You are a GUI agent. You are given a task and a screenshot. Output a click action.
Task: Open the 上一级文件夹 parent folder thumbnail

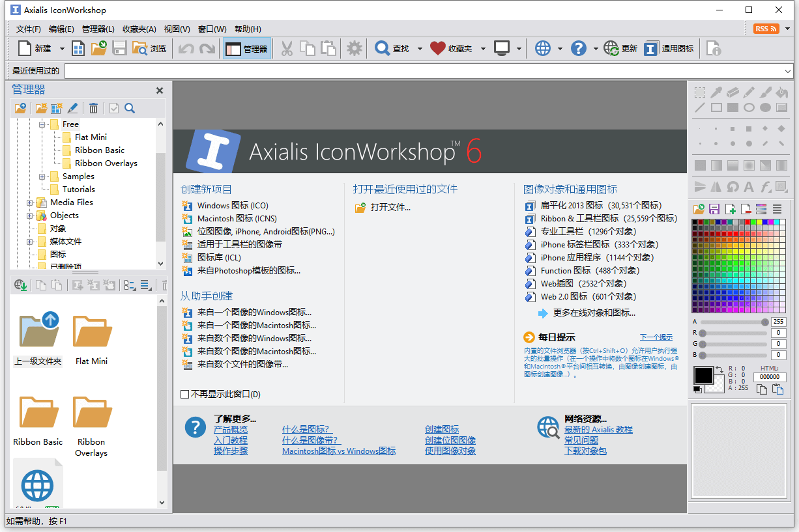click(38, 339)
